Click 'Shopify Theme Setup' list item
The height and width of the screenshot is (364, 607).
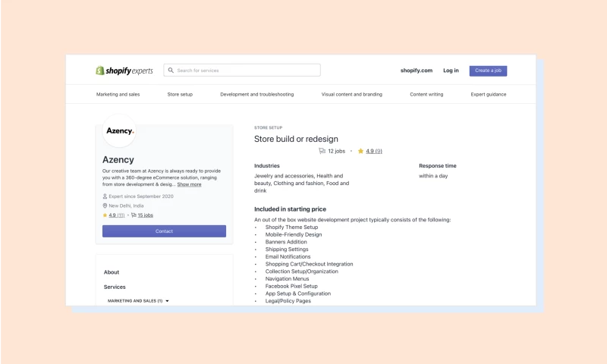tap(291, 227)
